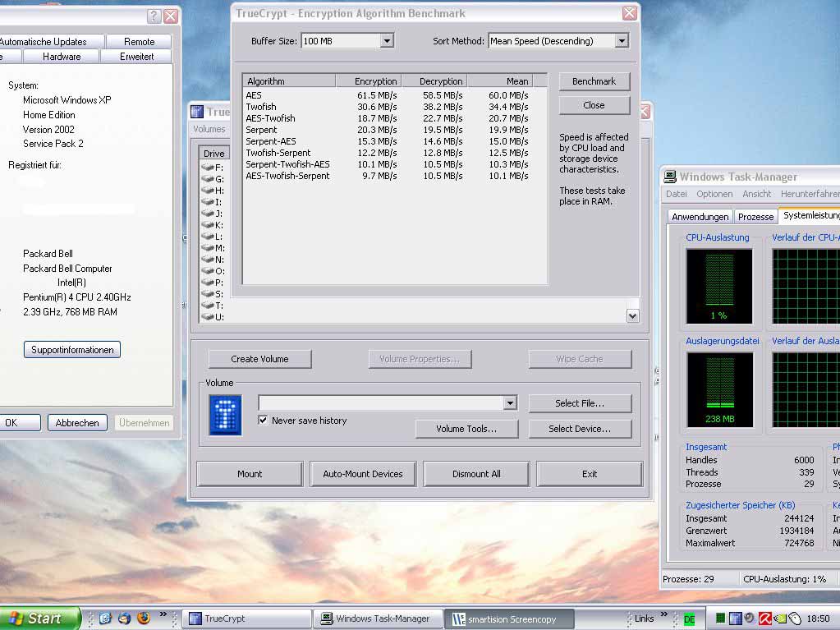The width and height of the screenshot is (840, 630).
Task: Switch to the Erweitert tab
Action: (x=136, y=56)
